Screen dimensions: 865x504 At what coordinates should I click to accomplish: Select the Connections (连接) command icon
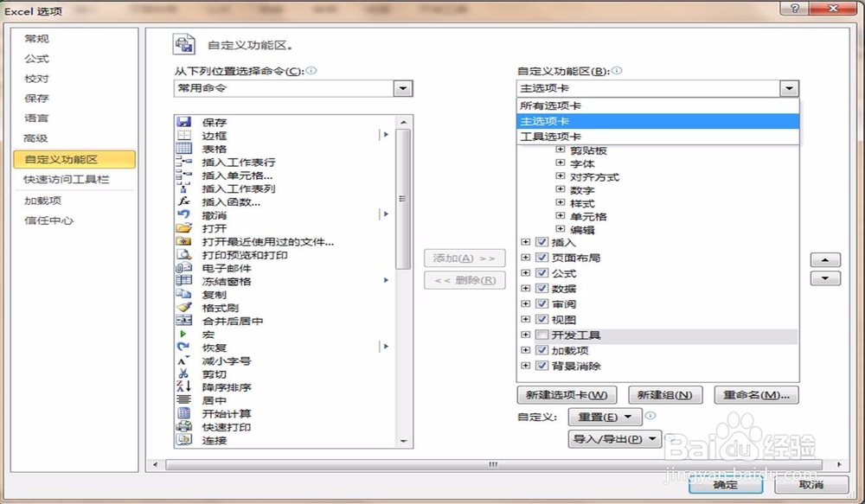(183, 439)
